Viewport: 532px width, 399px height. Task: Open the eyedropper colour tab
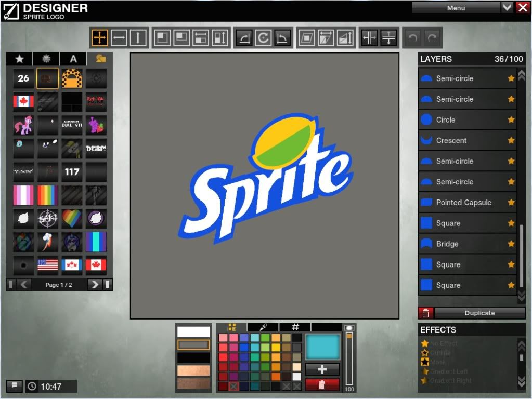(x=263, y=327)
